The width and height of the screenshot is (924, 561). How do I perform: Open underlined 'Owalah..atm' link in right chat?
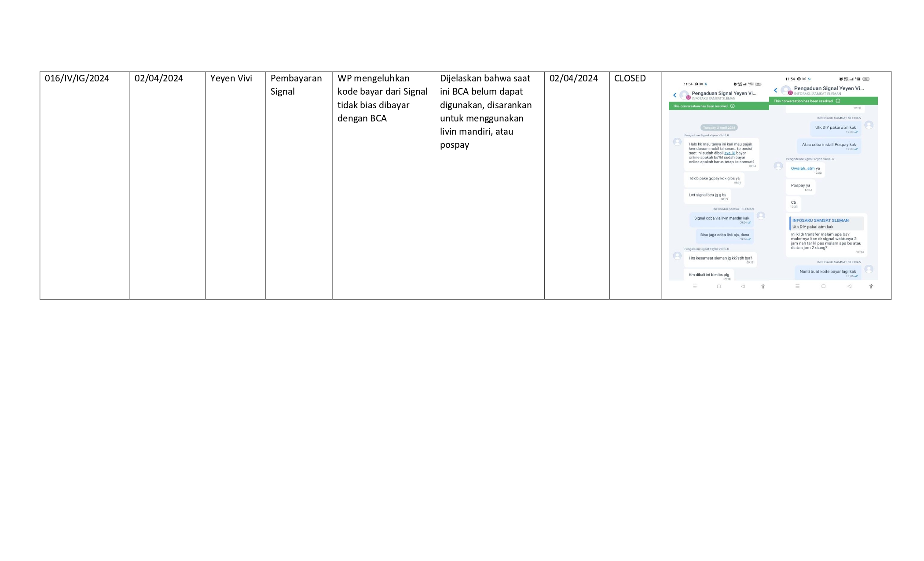(x=803, y=169)
